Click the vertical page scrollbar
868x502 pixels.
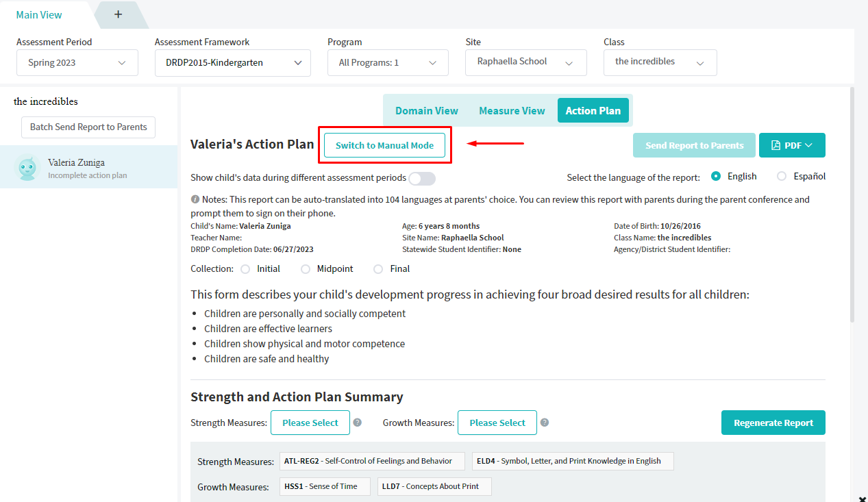tap(852, 205)
